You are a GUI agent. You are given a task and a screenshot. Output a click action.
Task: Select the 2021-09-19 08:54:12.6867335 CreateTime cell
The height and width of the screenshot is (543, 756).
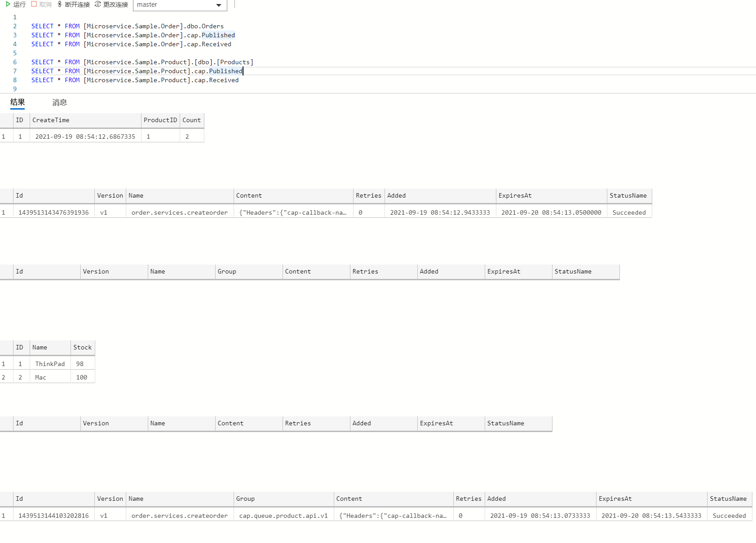pos(85,137)
